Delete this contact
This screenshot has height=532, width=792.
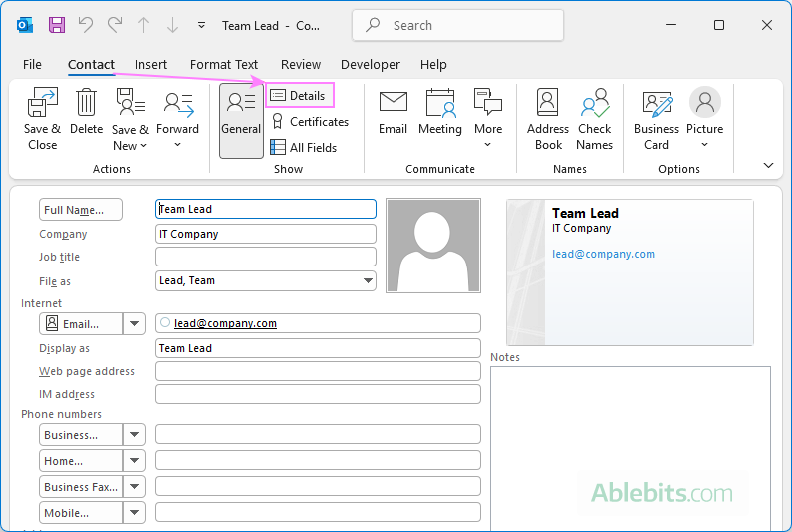tap(86, 112)
